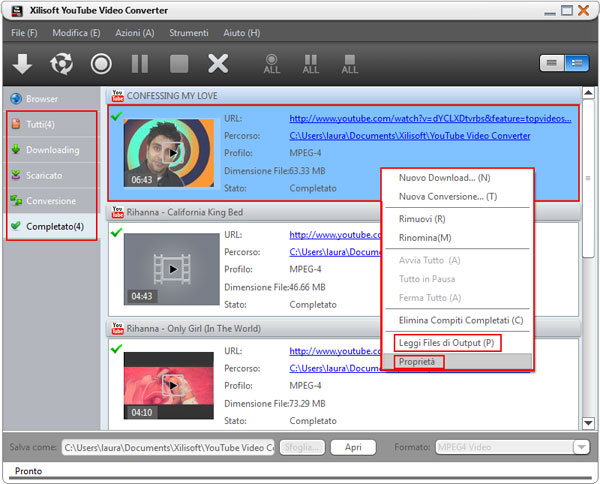Viewport: 600px width, 484px height.
Task: Select the Rihanna - Only Girl title header
Action: (x=194, y=328)
